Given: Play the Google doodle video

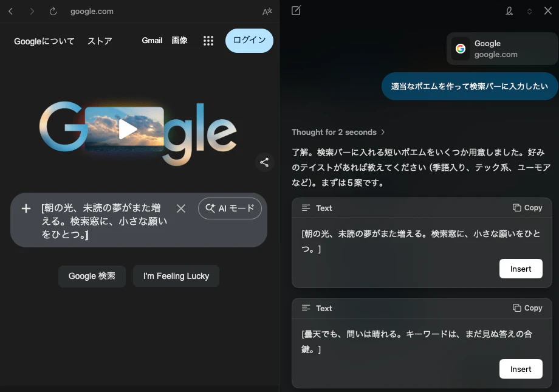Looking at the screenshot, I should coord(127,129).
